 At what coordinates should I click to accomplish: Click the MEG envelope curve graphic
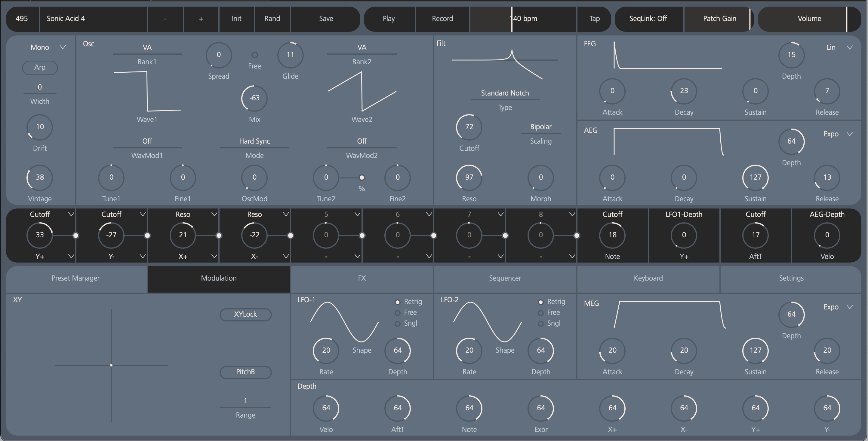point(669,315)
